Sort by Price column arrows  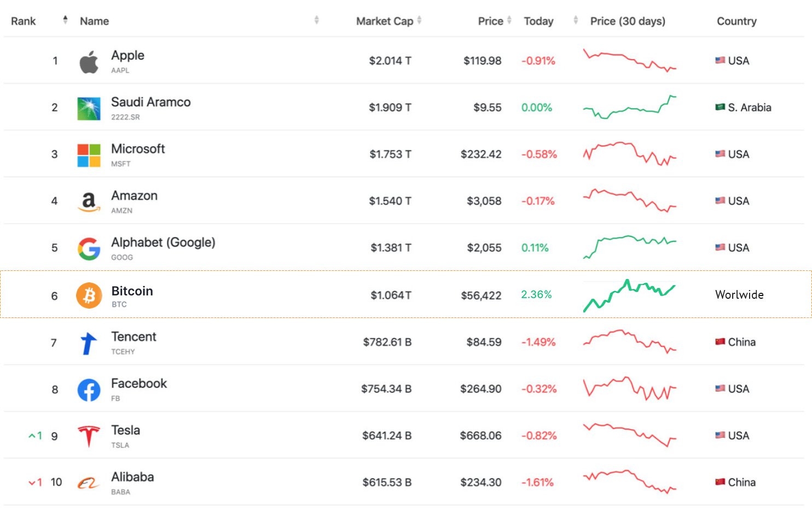(x=509, y=20)
